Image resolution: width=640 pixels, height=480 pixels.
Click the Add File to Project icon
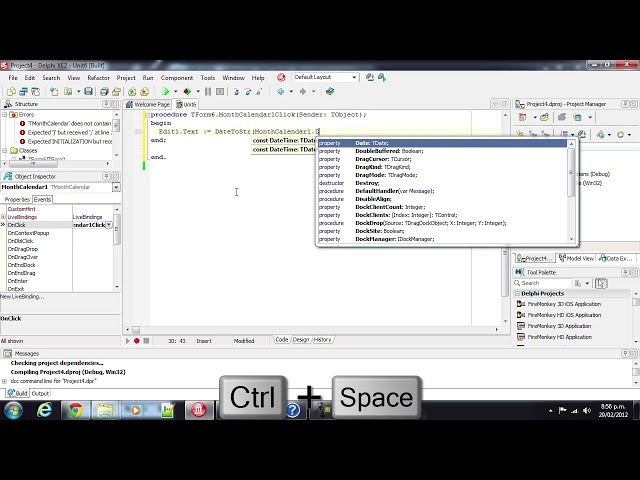pyautogui.click(x=132, y=91)
